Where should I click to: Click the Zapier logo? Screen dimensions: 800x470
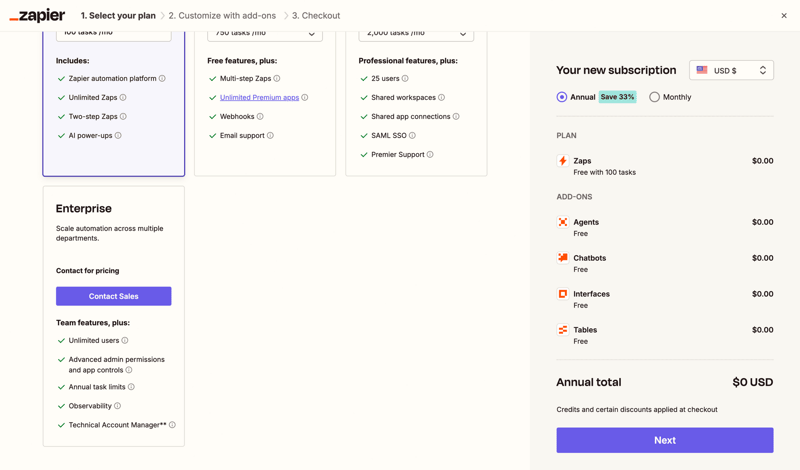point(37,16)
